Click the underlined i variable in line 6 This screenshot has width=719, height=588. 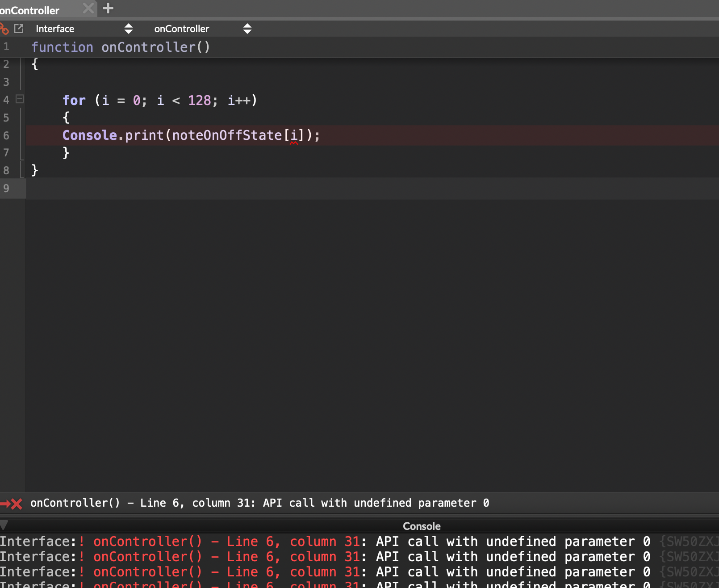[x=294, y=135]
